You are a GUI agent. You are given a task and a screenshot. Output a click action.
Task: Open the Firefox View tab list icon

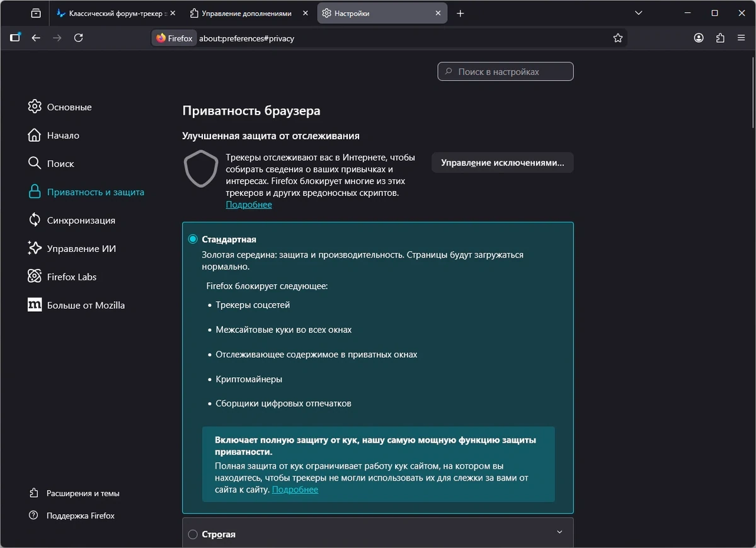click(x=36, y=13)
